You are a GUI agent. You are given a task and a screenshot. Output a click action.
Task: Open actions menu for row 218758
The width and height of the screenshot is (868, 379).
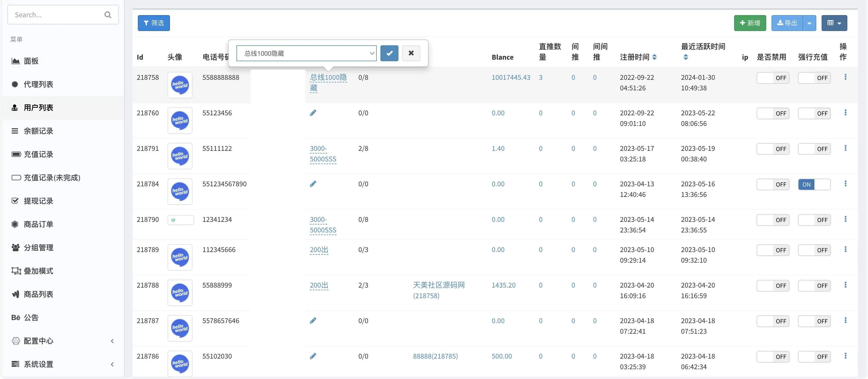tap(845, 77)
